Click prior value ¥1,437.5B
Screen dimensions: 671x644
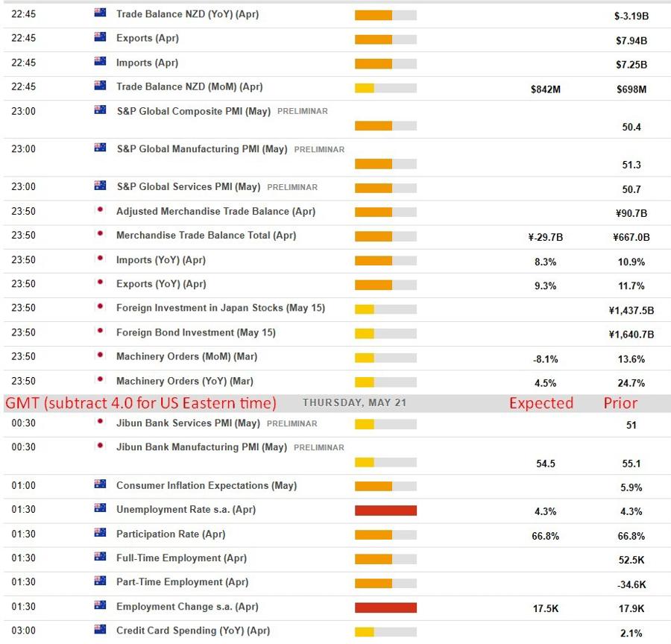pos(631,311)
